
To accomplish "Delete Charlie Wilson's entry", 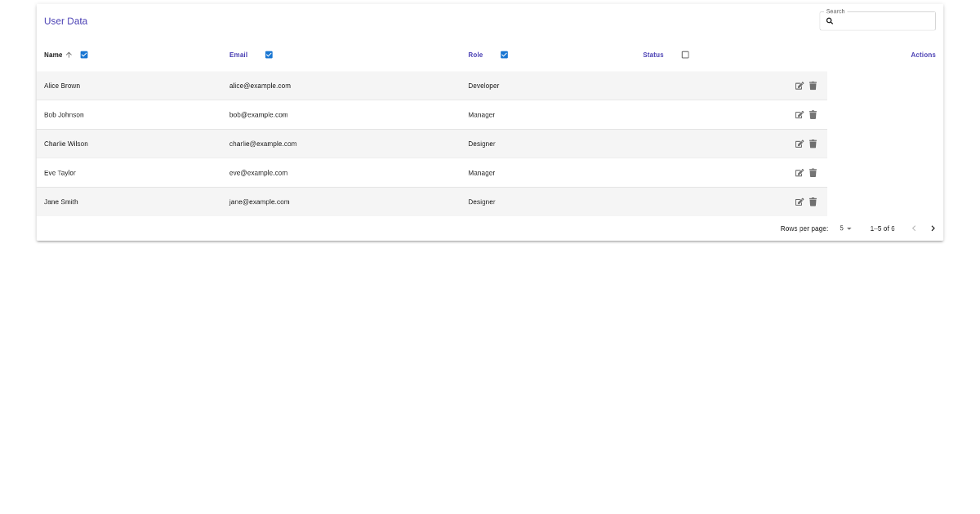I will point(813,144).
